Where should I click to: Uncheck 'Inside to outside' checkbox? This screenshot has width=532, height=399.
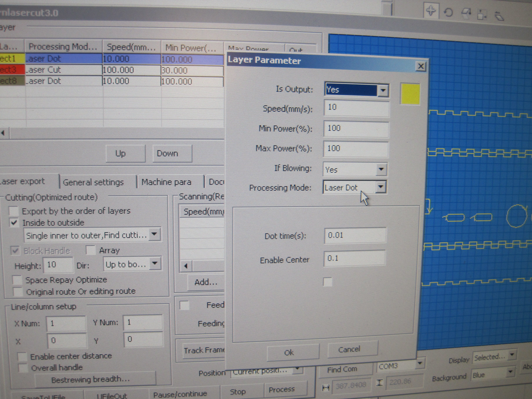pyautogui.click(x=14, y=222)
